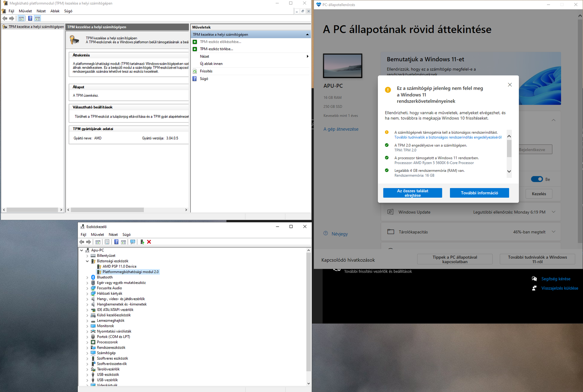Expand the Processzorok category

87,342
